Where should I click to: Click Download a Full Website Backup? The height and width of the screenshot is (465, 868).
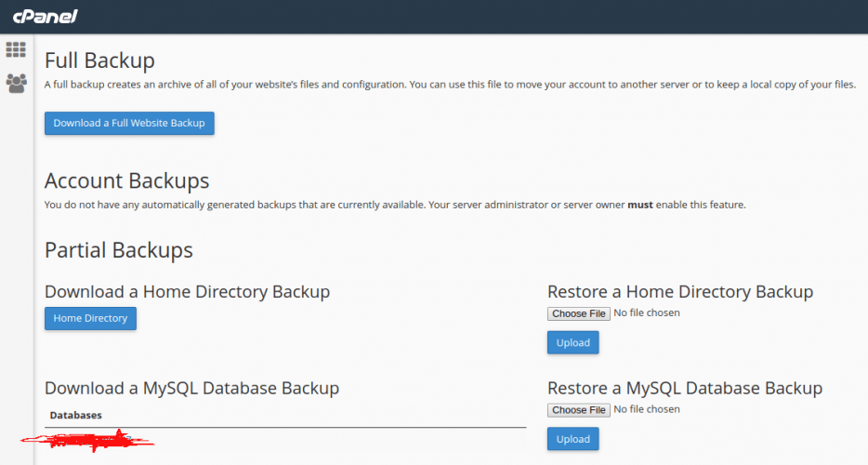pos(129,123)
